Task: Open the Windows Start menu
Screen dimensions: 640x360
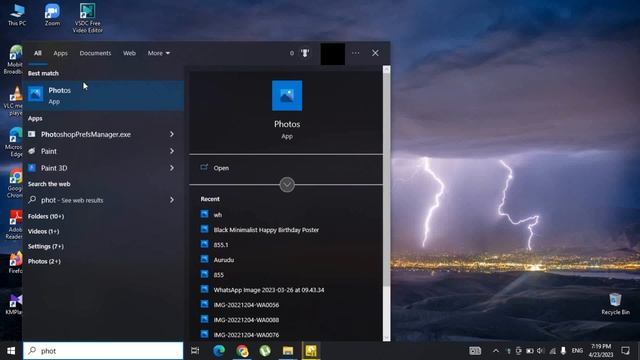Action: 11,351
